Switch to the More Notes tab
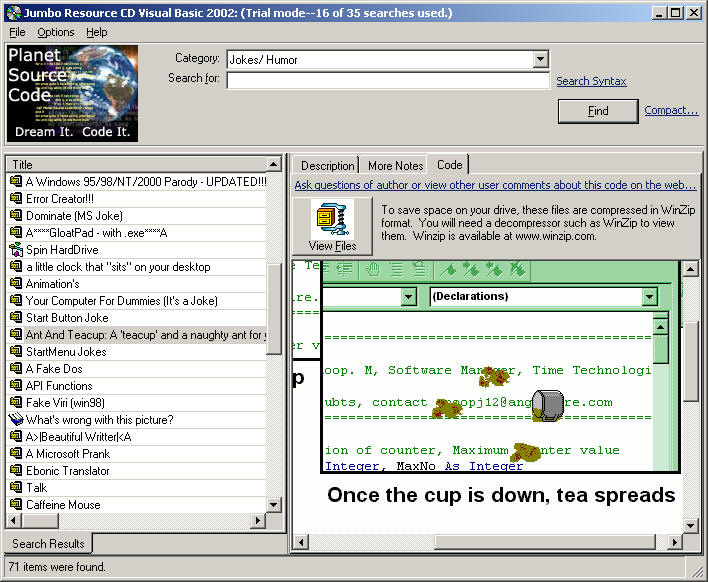Viewport: 708px width, 582px height. coord(396,166)
